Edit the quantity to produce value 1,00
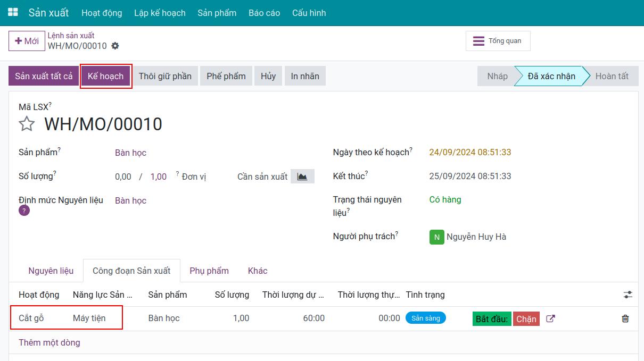 click(159, 177)
